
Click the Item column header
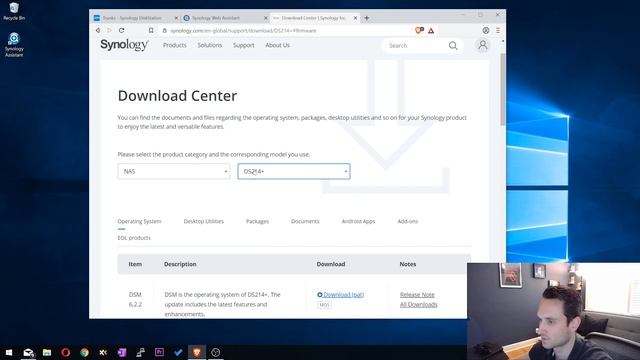tap(135, 264)
